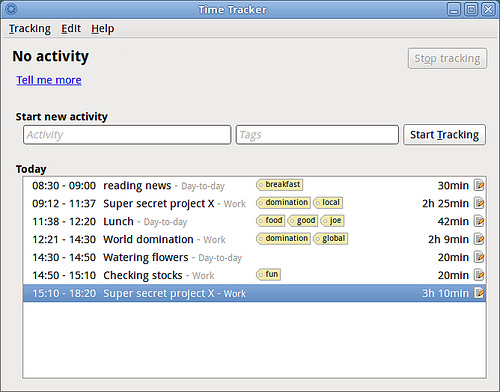Open the Edit menu
This screenshot has width=500, height=392.
(x=71, y=29)
